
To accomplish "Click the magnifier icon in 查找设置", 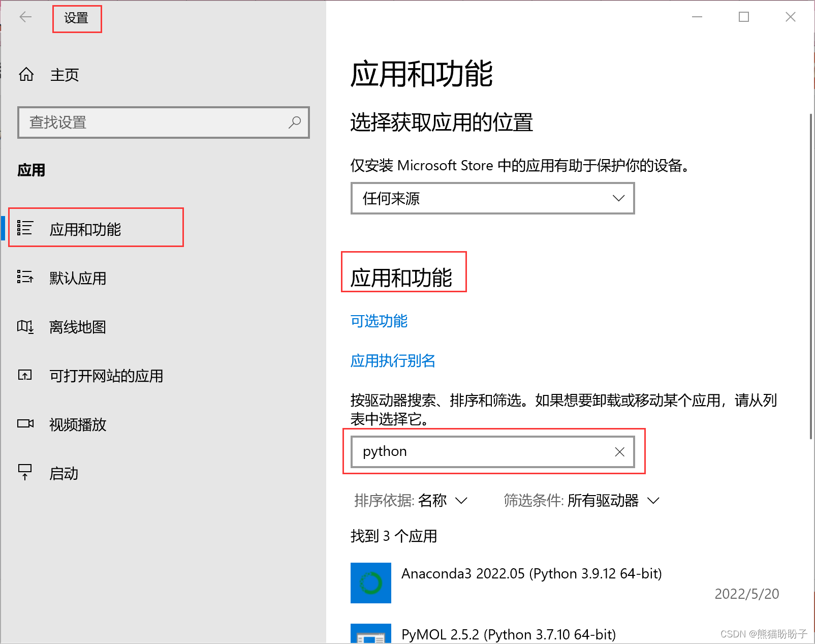I will [295, 122].
